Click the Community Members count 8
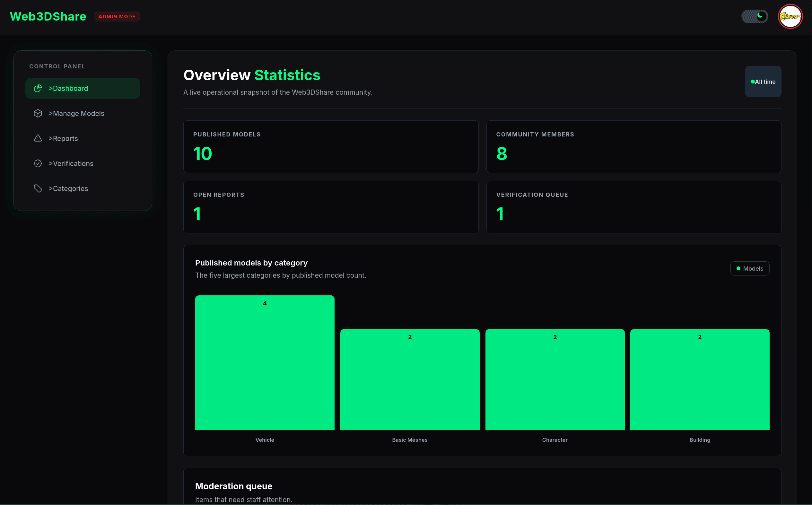This screenshot has width=812, height=505. tap(502, 154)
